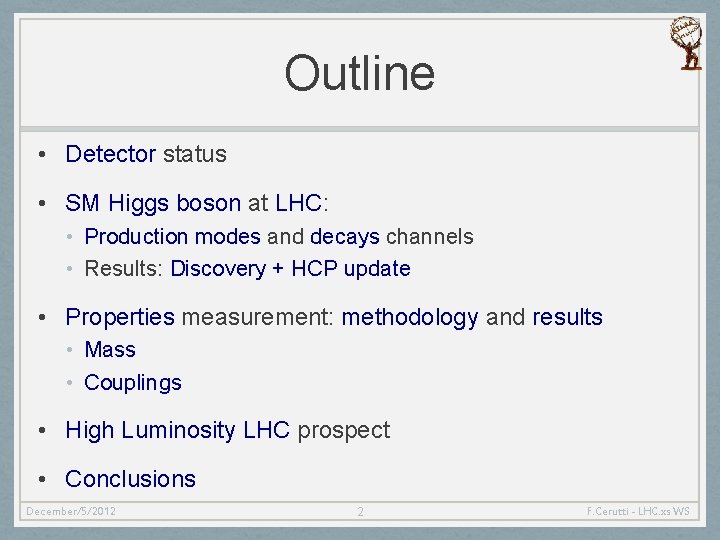
Task: Click the word "HCP"
Action: tap(315, 269)
